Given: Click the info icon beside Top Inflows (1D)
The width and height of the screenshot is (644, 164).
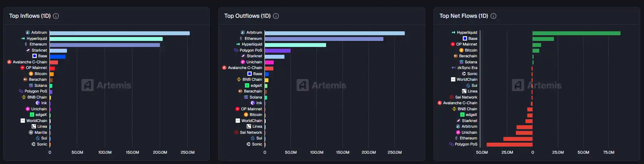Looking at the screenshot, I should (56, 16).
